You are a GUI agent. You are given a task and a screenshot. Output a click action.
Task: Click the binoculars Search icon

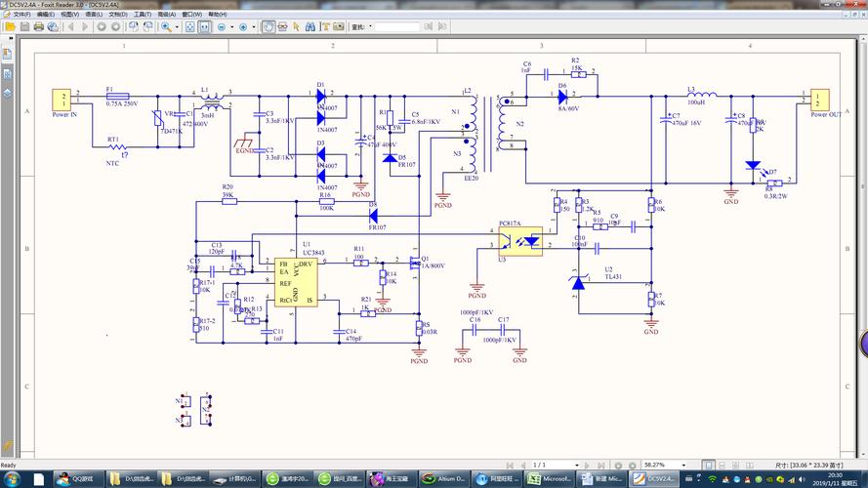(309, 27)
